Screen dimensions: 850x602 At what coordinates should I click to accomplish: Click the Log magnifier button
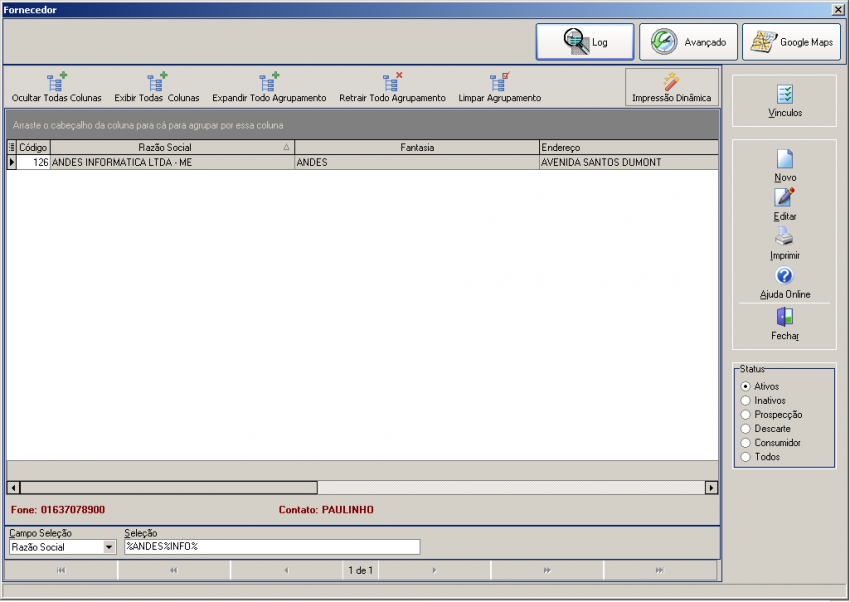pos(585,42)
